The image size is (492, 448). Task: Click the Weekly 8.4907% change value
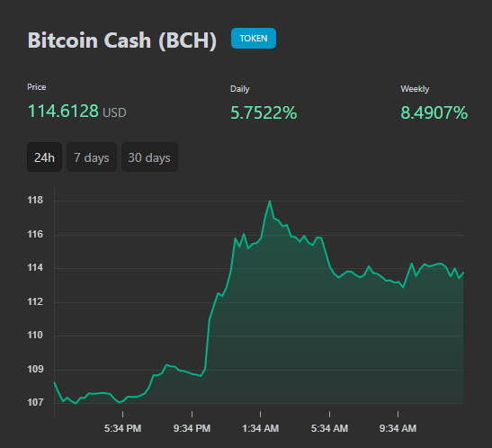click(x=434, y=113)
